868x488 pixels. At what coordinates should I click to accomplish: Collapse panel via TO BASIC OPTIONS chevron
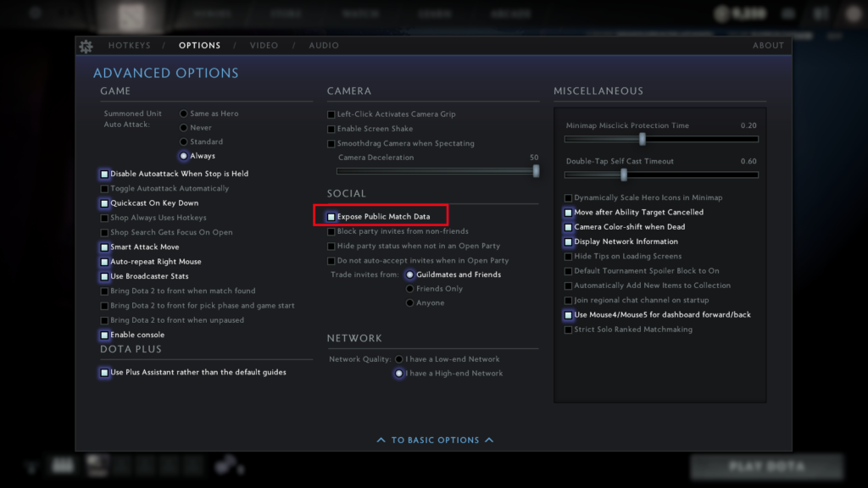click(434, 440)
